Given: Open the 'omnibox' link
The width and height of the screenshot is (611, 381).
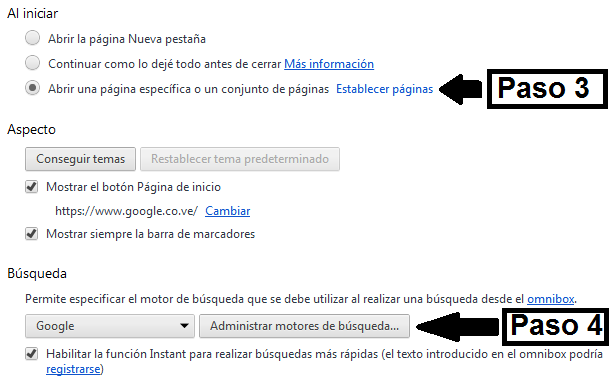Looking at the screenshot, I should point(551,299).
